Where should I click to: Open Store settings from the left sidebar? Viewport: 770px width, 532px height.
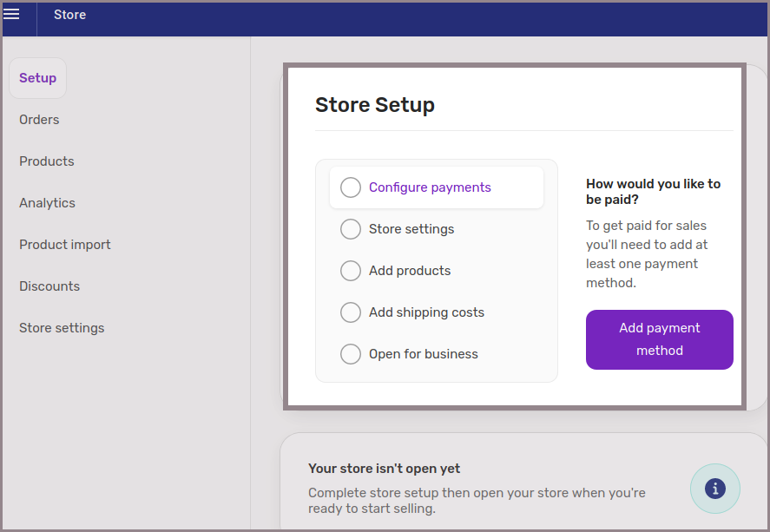(62, 328)
